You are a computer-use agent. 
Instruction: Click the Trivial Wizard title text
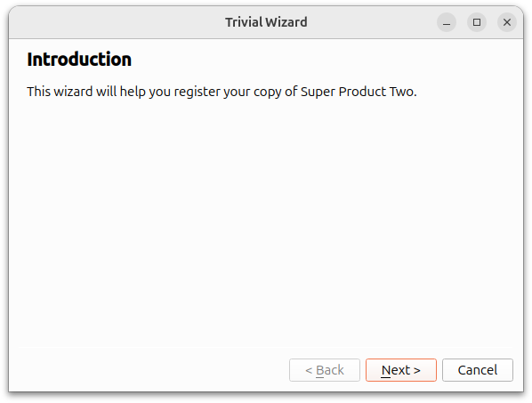[266, 22]
